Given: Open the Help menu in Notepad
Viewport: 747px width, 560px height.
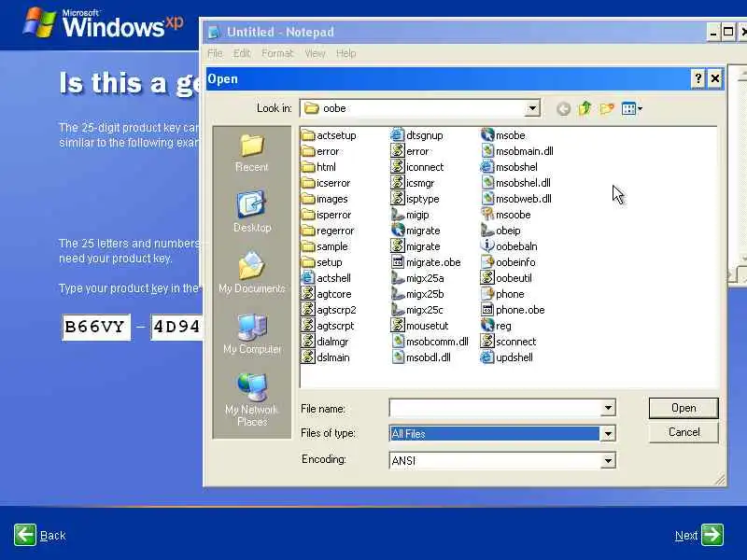Looking at the screenshot, I should pos(345,53).
